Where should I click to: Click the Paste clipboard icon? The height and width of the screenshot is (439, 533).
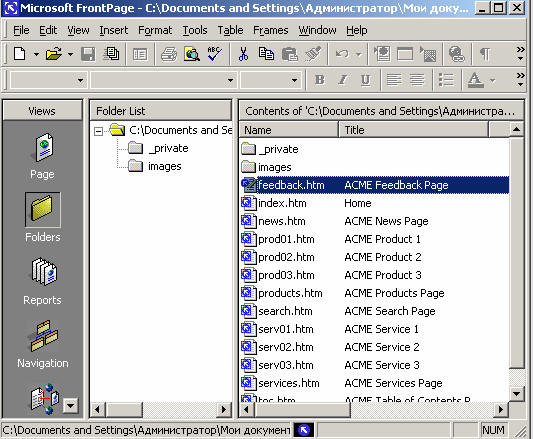(x=289, y=54)
